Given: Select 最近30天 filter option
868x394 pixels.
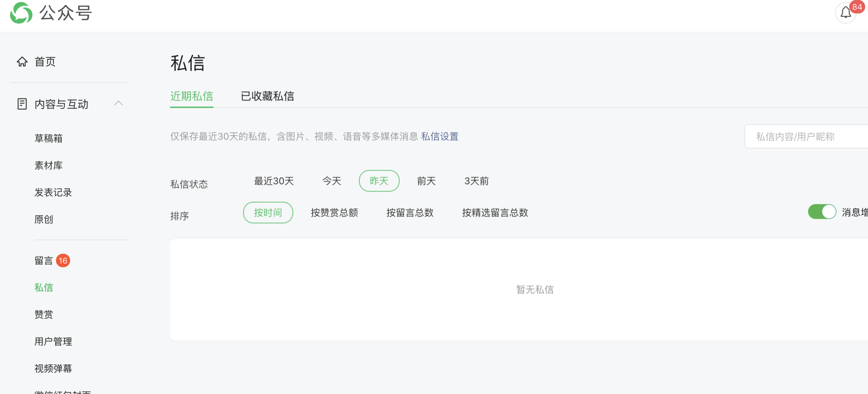Looking at the screenshot, I should [x=274, y=181].
